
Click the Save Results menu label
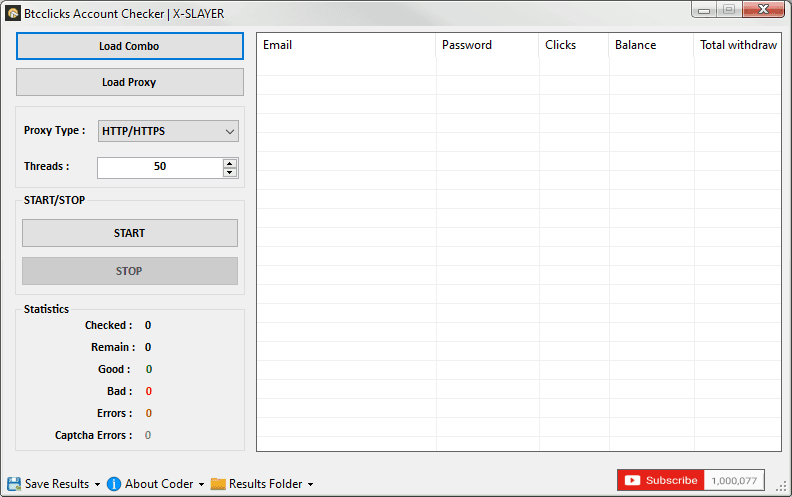coord(57,484)
